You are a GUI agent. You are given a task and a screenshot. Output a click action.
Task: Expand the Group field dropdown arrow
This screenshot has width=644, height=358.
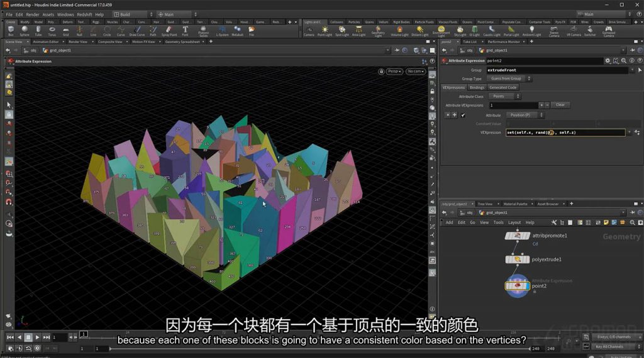click(x=631, y=70)
